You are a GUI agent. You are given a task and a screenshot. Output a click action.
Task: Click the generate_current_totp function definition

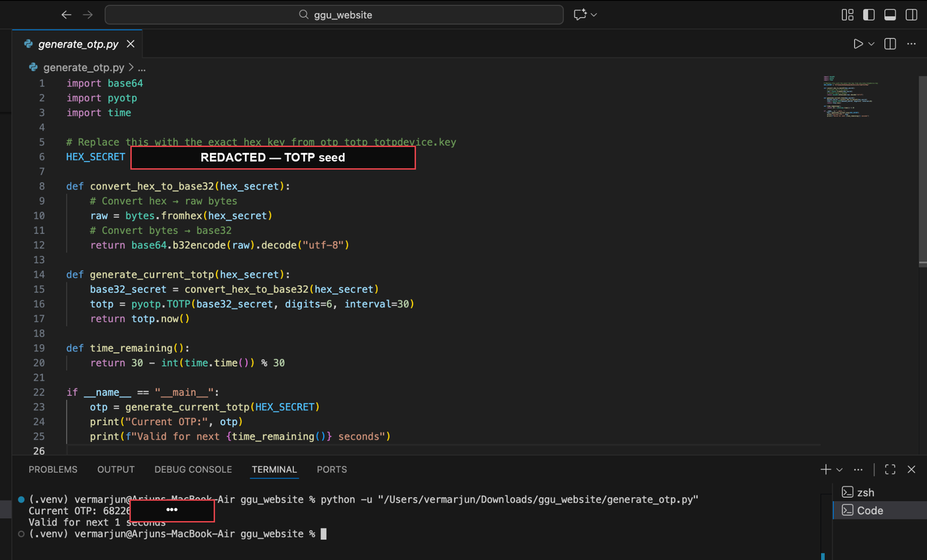178,274
